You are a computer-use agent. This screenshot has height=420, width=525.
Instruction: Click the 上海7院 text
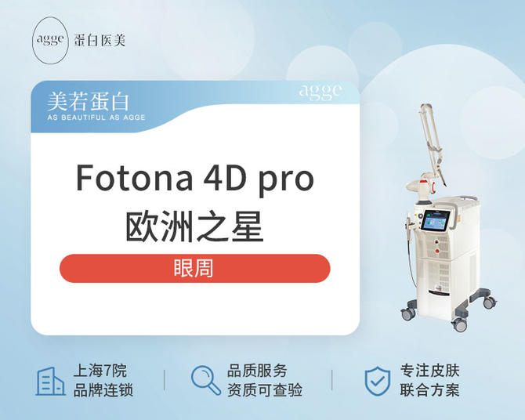point(100,371)
